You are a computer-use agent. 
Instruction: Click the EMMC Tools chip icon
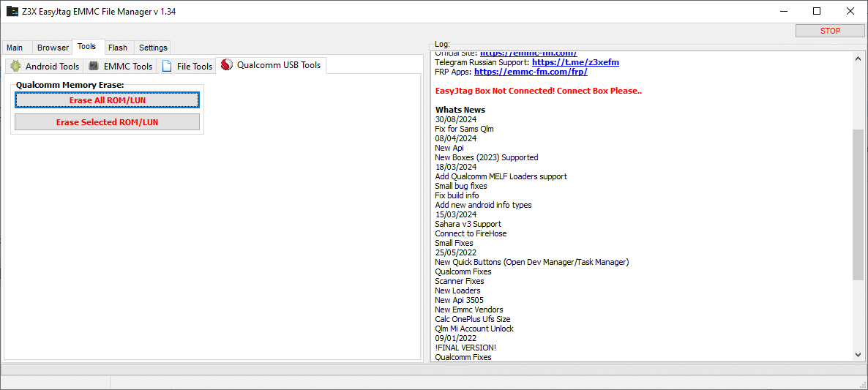[x=94, y=67]
